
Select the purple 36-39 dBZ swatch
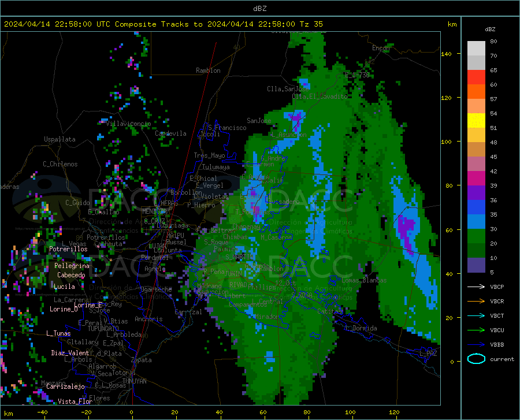click(x=476, y=193)
